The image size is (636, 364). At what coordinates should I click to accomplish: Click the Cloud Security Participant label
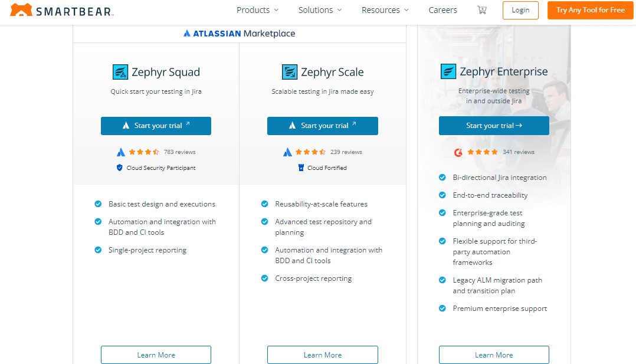point(161,168)
